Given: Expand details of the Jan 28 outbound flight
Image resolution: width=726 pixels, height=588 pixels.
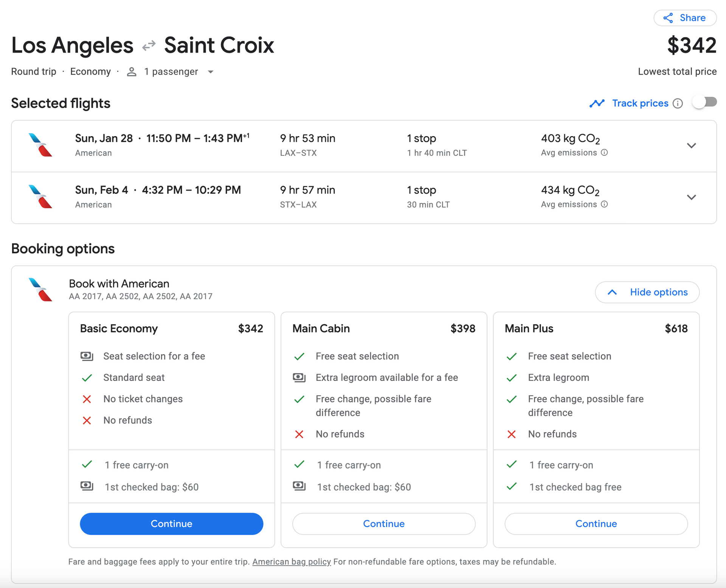Looking at the screenshot, I should pyautogui.click(x=692, y=145).
